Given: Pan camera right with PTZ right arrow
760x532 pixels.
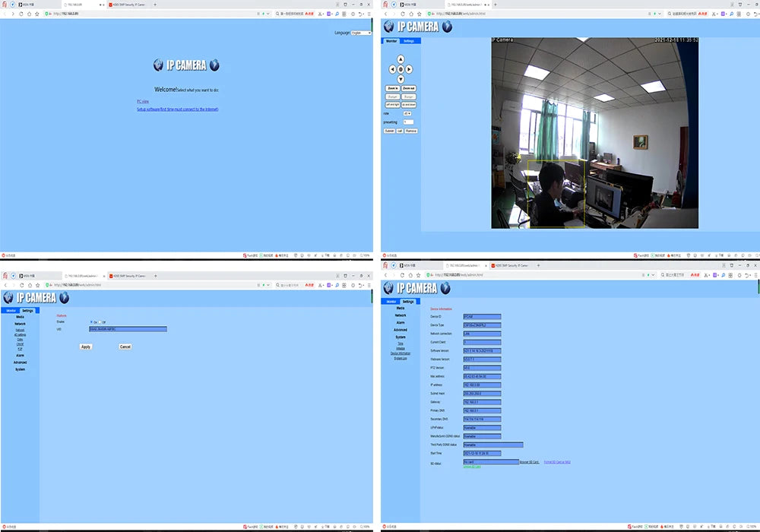Looking at the screenshot, I should click(x=409, y=69).
